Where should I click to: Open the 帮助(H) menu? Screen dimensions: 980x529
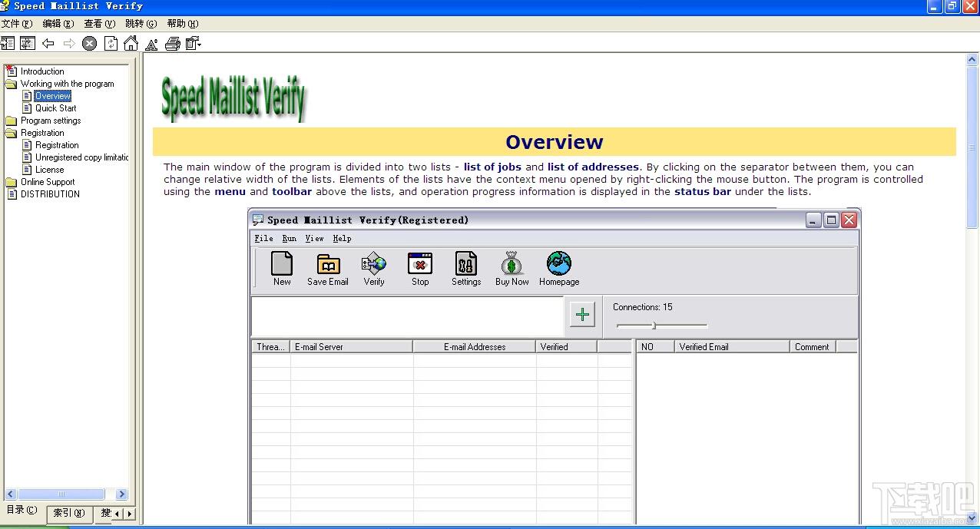click(182, 24)
